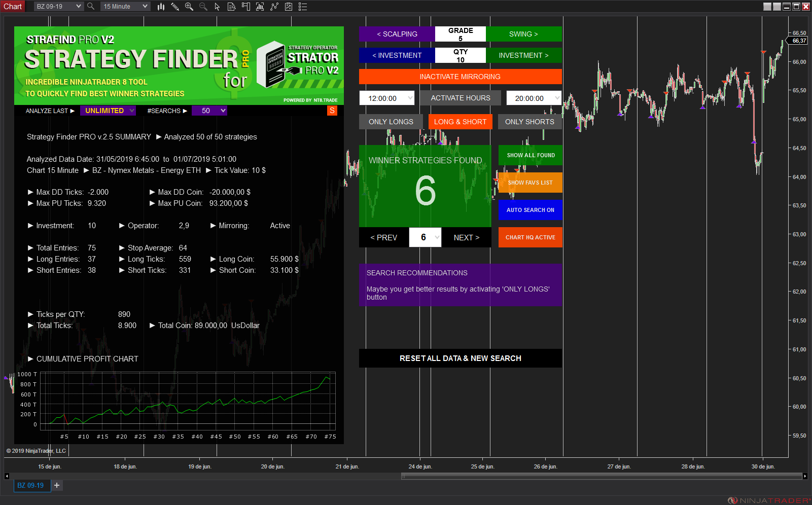
Task: Select LONG & SHORT mode
Action: point(460,122)
